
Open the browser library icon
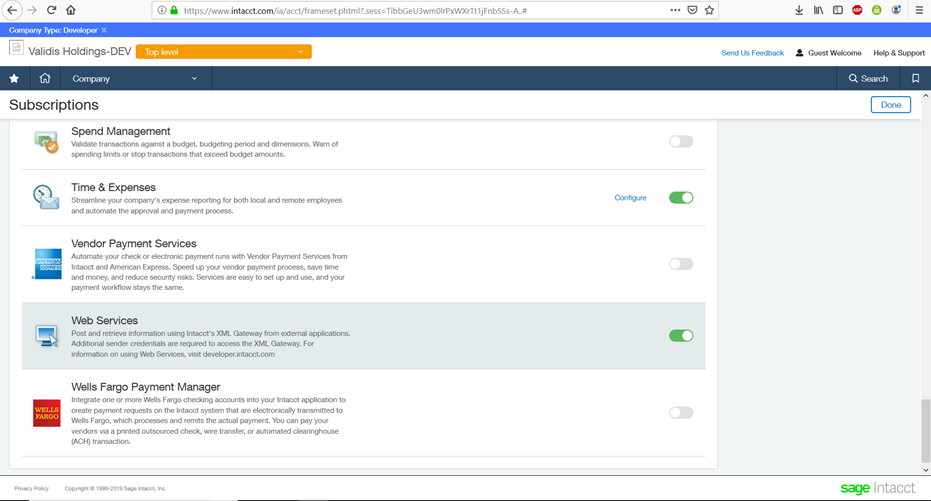point(818,10)
